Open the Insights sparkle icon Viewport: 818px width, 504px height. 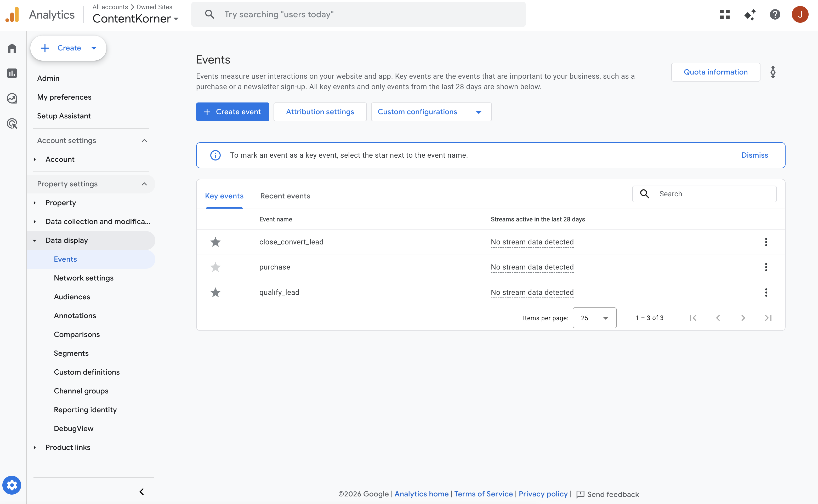750,14
